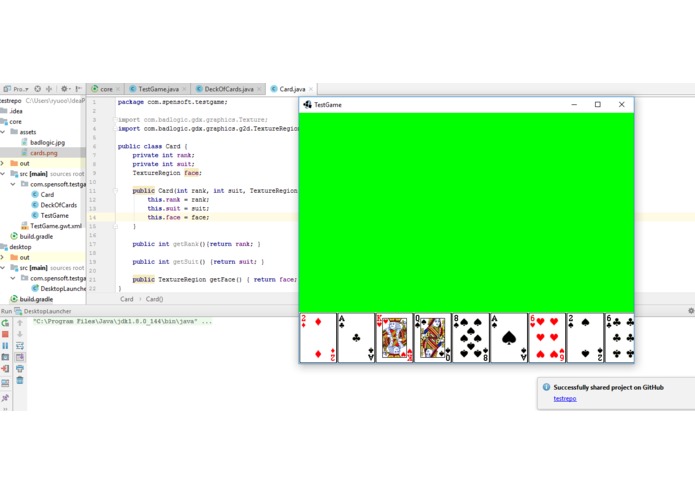Switch to the DeckOfCards.java tab
Image resolution: width=695 pixels, height=494 pixels.
pos(229,89)
